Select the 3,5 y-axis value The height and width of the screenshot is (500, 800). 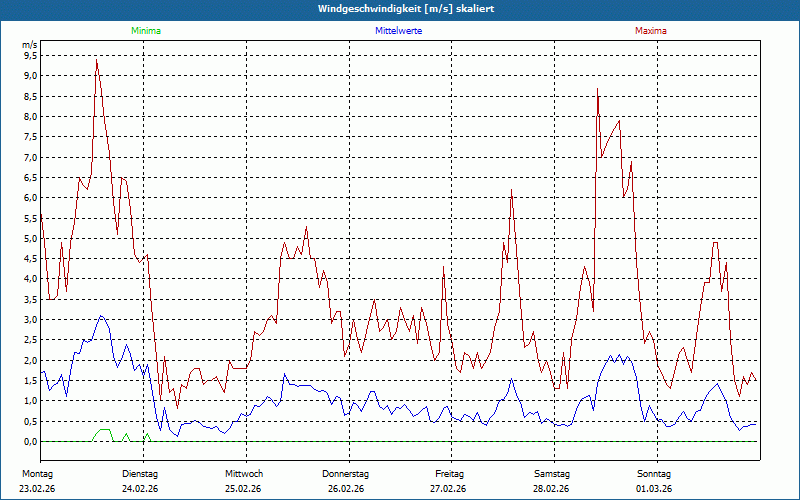31,299
